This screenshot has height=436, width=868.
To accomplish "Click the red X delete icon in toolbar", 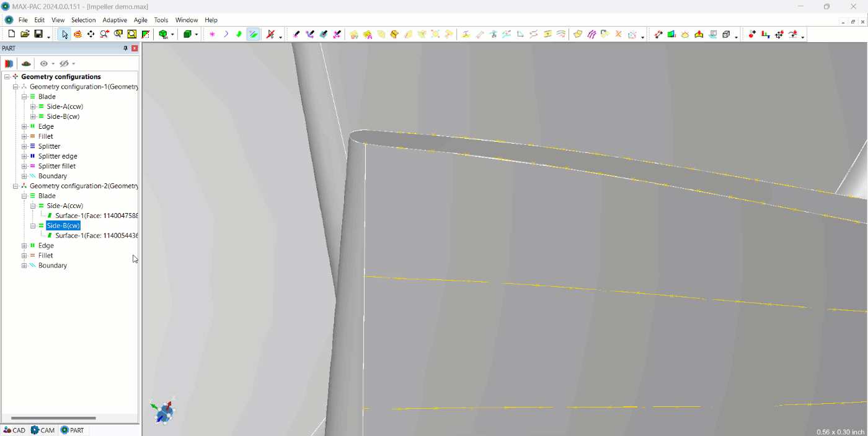I will [x=618, y=34].
